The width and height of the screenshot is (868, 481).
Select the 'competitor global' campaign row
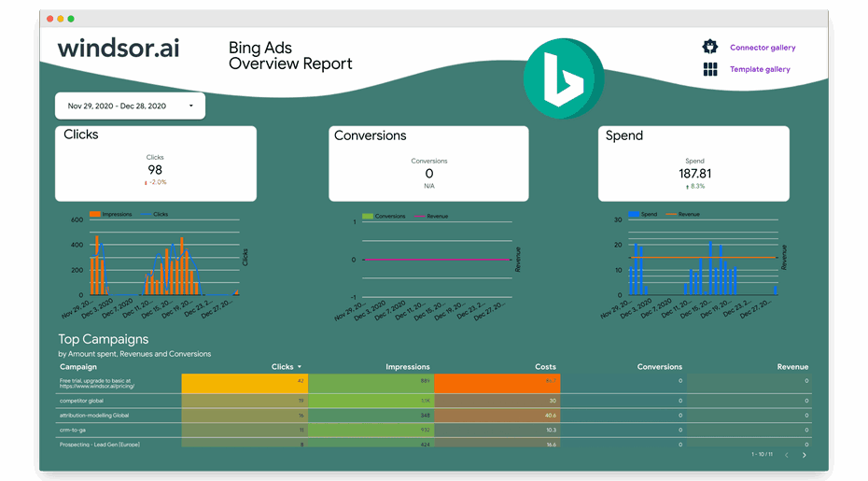click(433, 401)
